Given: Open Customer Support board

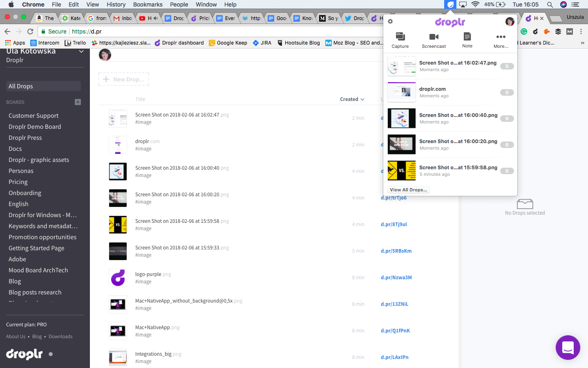Looking at the screenshot, I should click(34, 116).
